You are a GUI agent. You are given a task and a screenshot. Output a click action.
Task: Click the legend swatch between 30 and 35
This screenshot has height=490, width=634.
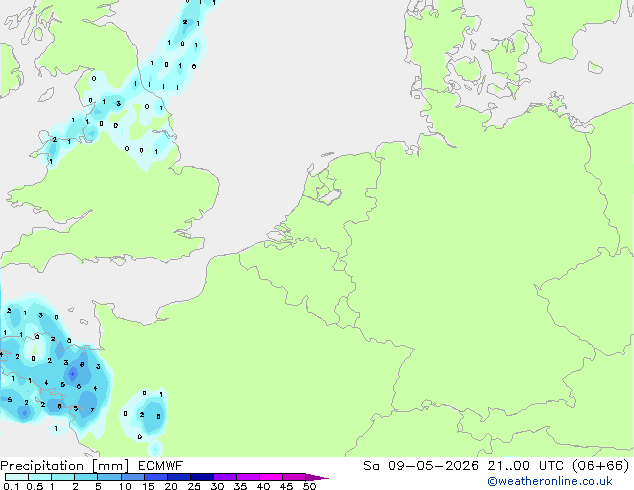(225, 477)
